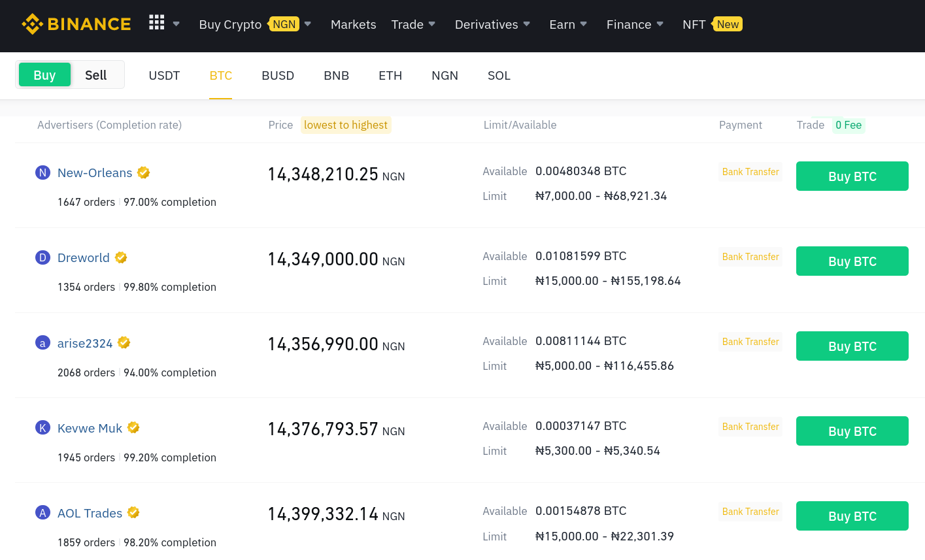Click Kevwe Muk avatar icon
925x560 pixels.
pos(42,427)
